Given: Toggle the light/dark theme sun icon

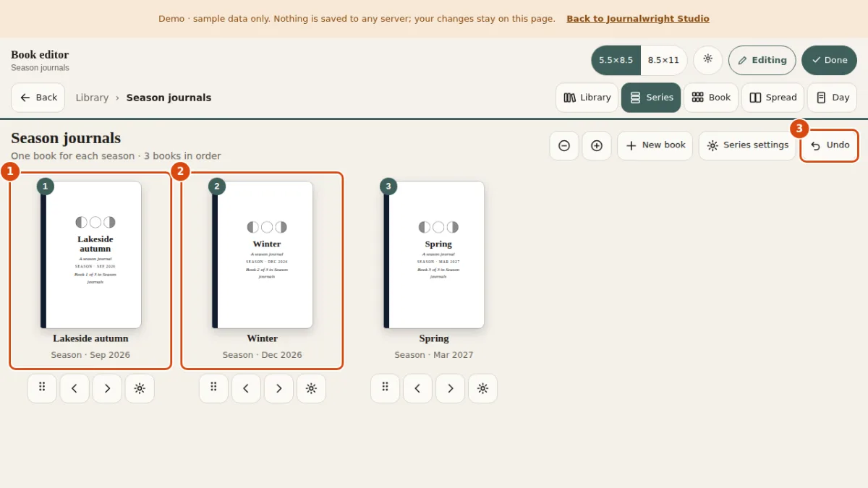Looking at the screenshot, I should [x=707, y=60].
